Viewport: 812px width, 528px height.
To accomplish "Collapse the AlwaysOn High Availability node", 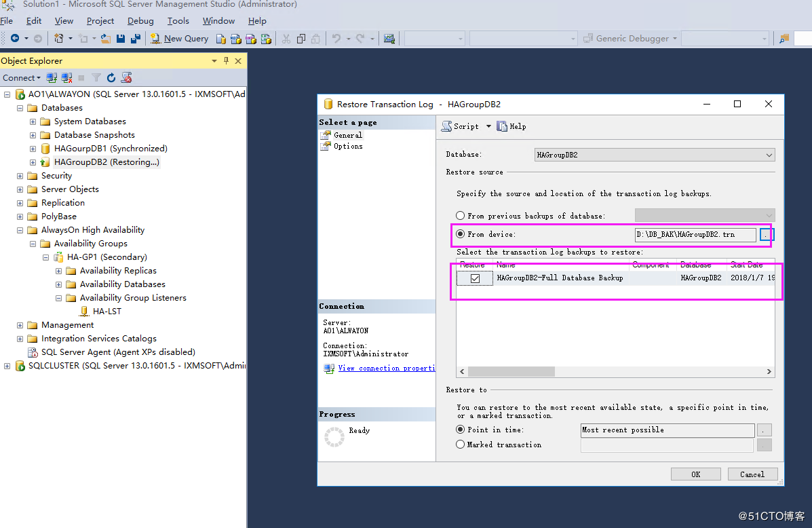I will [19, 229].
